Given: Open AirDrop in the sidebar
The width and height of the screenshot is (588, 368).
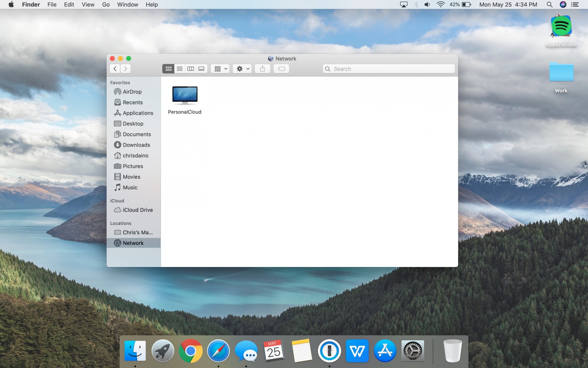Looking at the screenshot, I should (133, 92).
